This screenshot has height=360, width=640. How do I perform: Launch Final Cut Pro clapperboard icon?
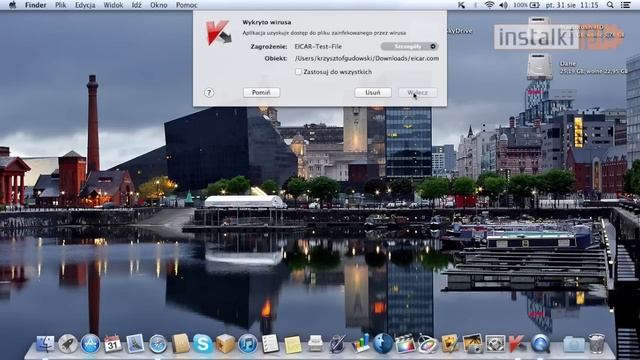[405, 344]
